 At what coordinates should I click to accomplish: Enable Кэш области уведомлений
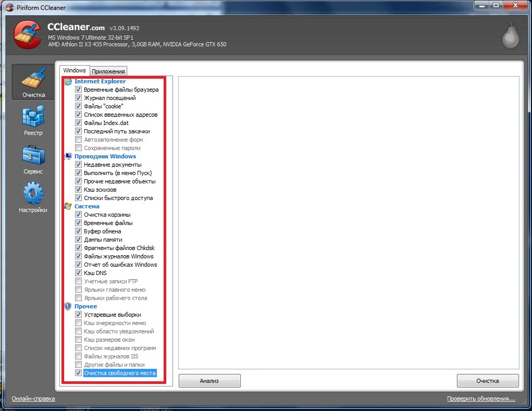click(x=78, y=331)
